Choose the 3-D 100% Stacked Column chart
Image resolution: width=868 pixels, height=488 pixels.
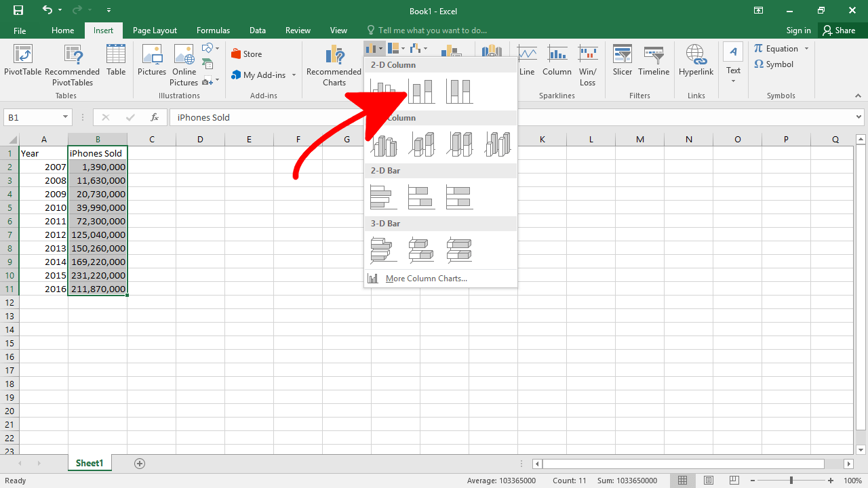[460, 144]
